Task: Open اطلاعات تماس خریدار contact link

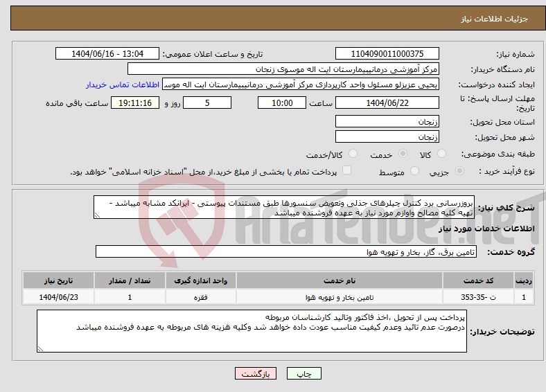Action: 123,84
